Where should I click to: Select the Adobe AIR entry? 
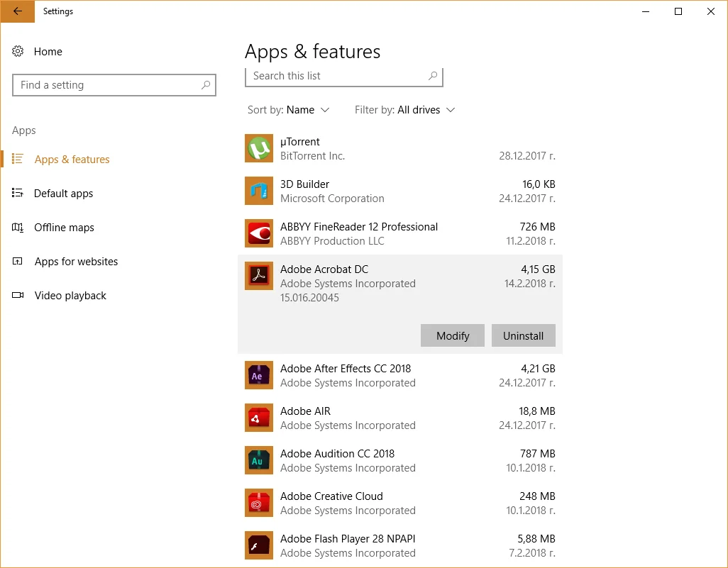pos(306,411)
